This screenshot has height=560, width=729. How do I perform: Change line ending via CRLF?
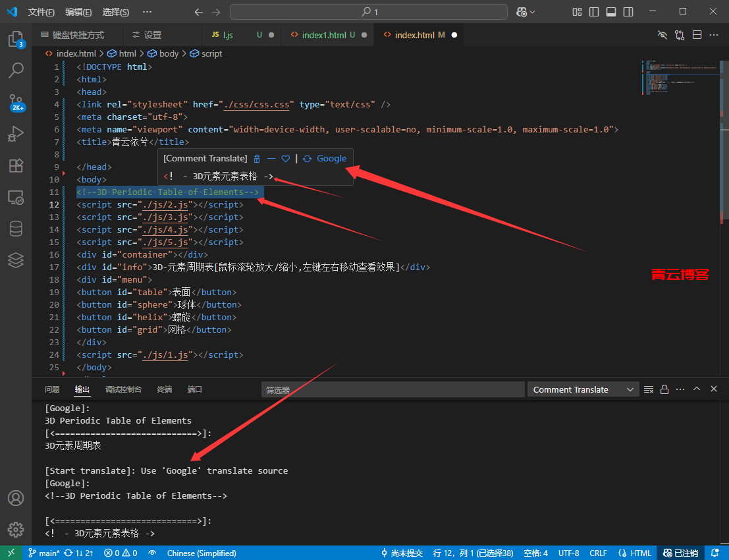(598, 553)
